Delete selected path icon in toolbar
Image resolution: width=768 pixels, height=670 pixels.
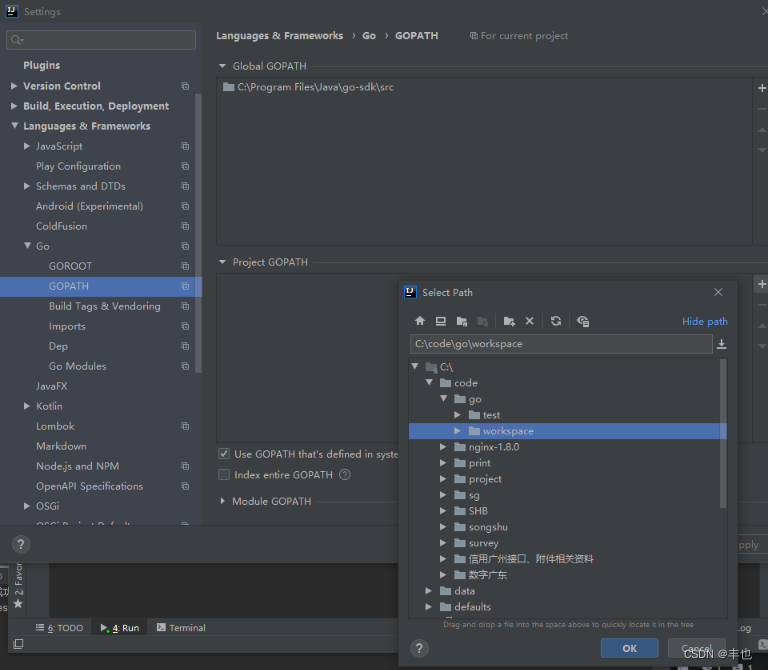[529, 321]
